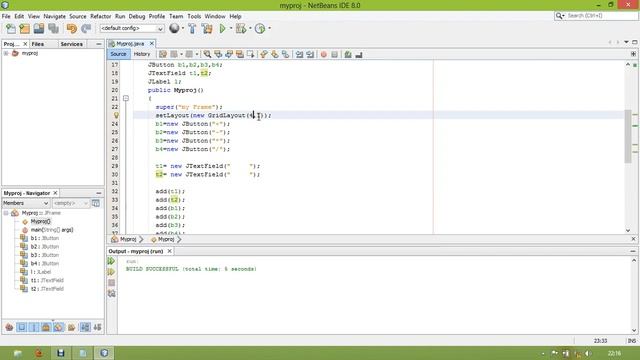The height and width of the screenshot is (360, 640).
Task: Expand the myproj project node
Action: [6, 53]
